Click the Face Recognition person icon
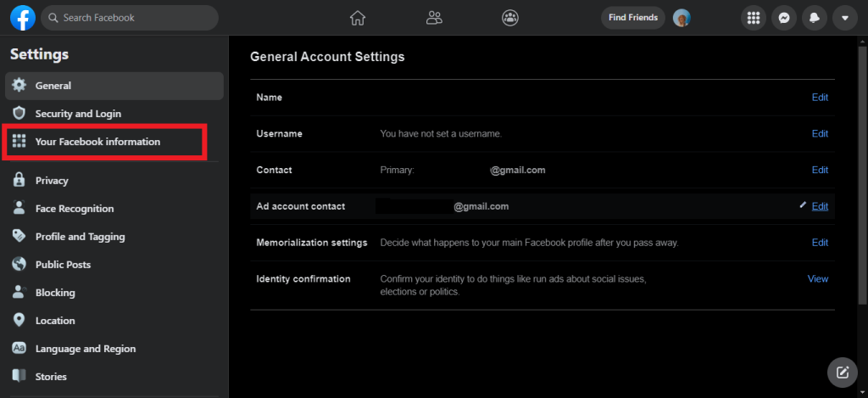This screenshot has height=398, width=868. point(19,208)
